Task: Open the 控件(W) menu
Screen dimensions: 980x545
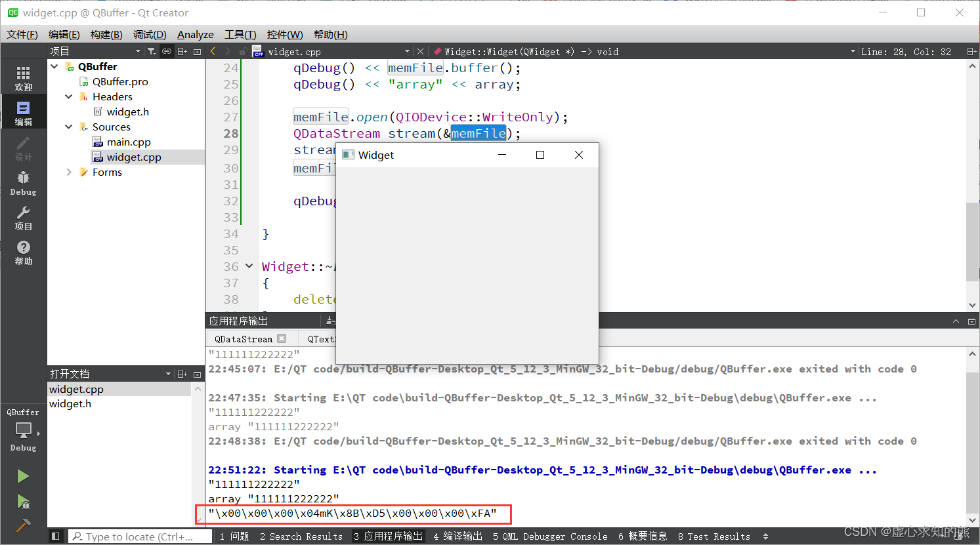Action: click(x=285, y=34)
